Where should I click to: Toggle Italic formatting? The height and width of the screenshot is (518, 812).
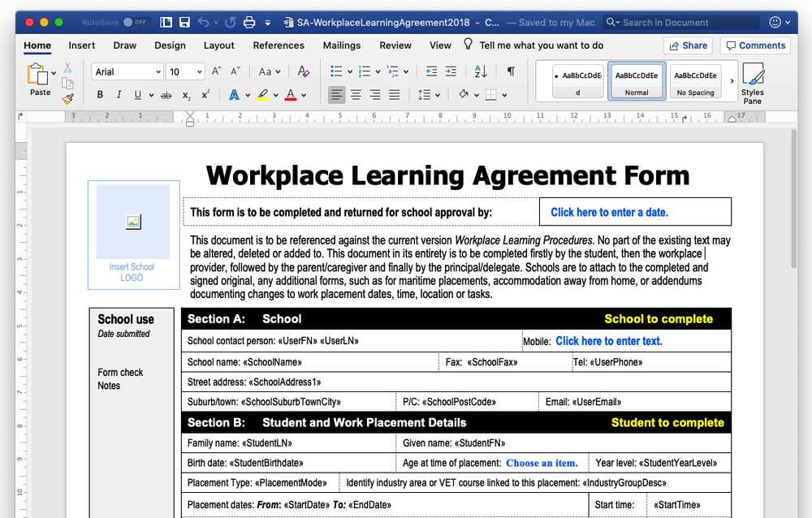tap(119, 95)
